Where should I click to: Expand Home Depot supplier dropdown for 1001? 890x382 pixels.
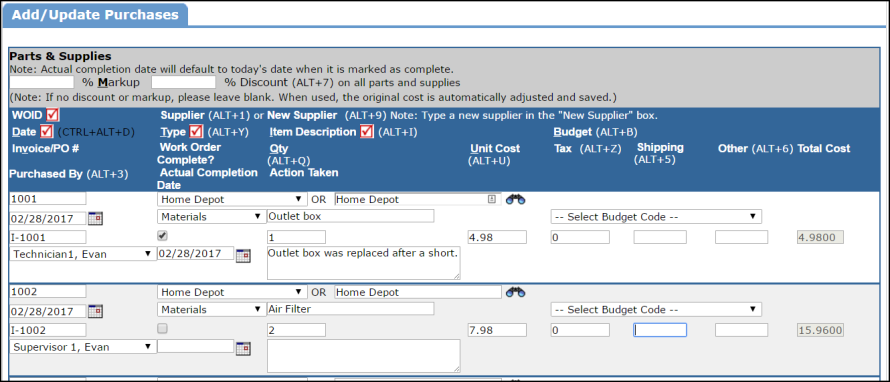click(232, 199)
